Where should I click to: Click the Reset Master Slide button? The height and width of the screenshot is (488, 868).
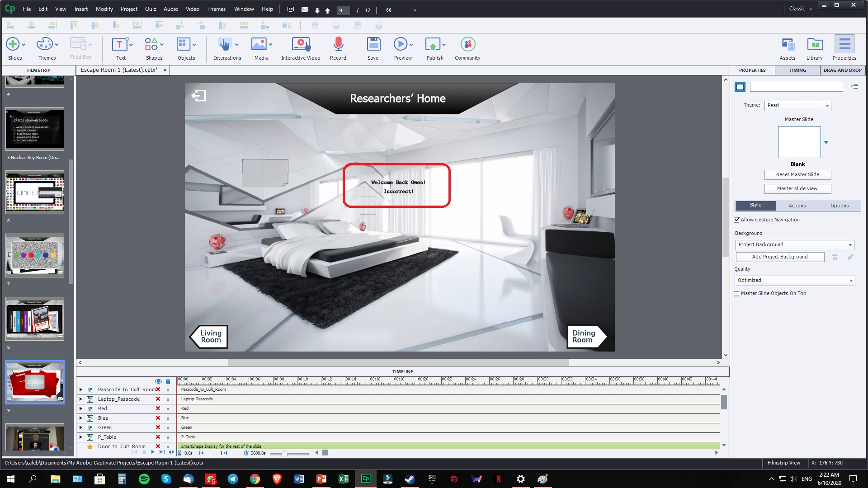797,174
